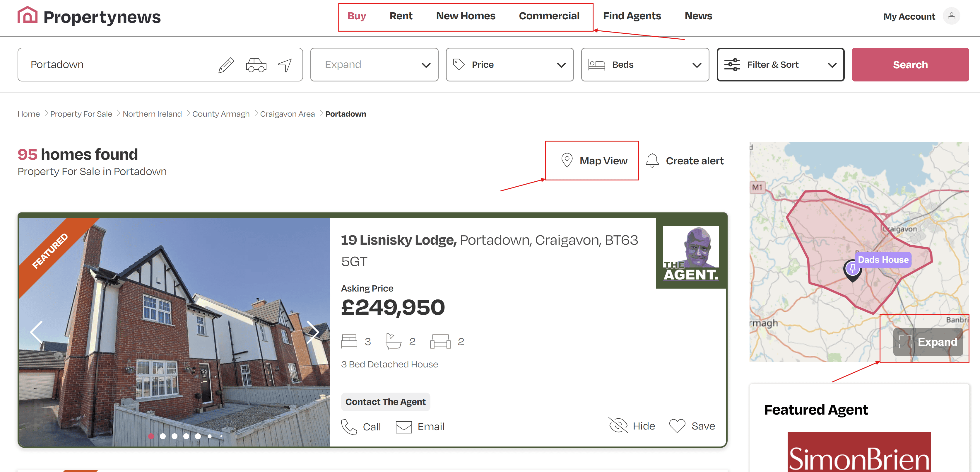Viewport: 980px width, 472px height.
Task: Open the Beds dropdown
Action: click(x=645, y=65)
